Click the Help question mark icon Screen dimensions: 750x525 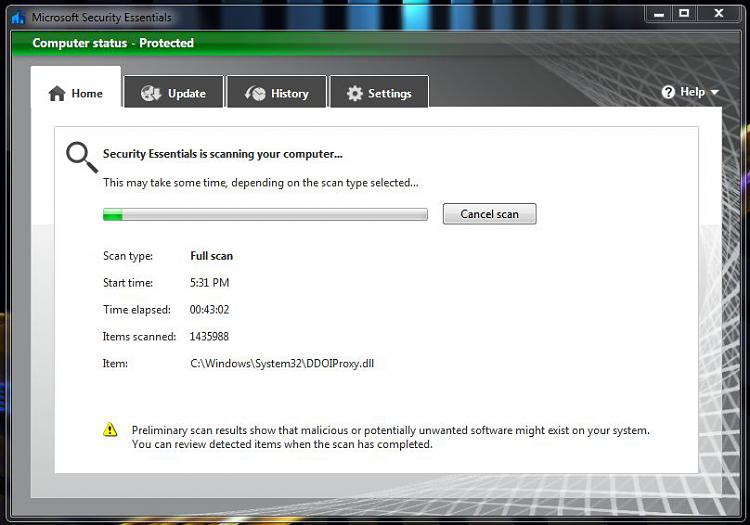click(668, 92)
